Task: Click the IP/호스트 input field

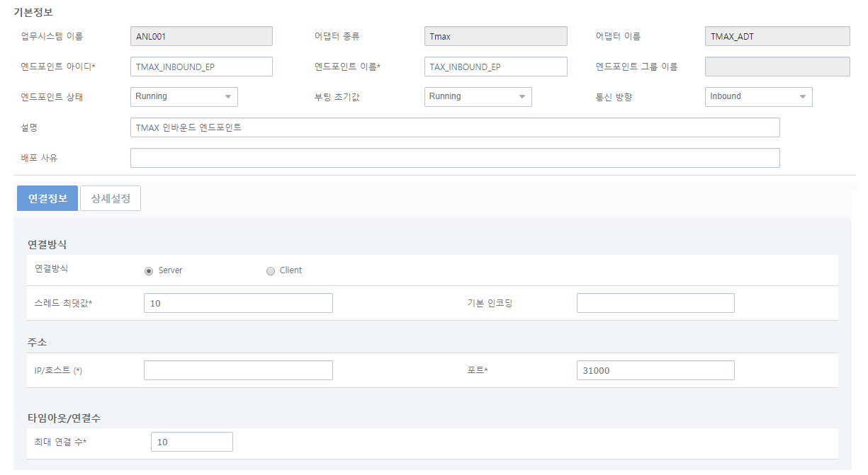Action: (238, 370)
